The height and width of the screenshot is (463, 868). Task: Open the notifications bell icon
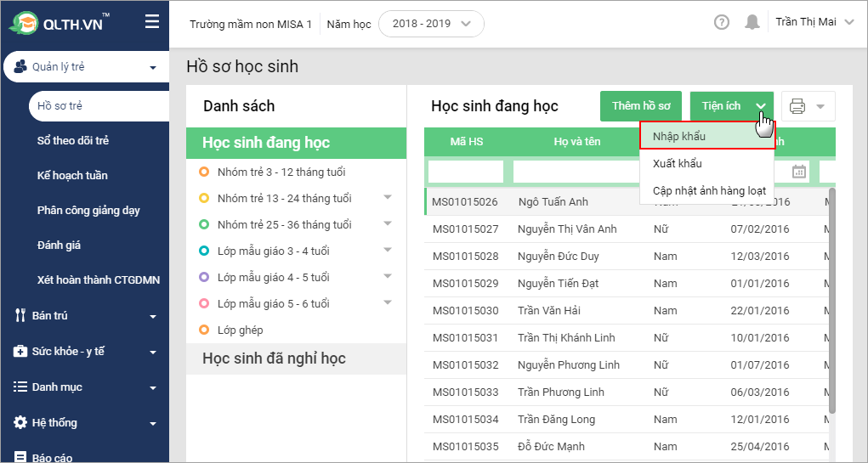(x=752, y=23)
